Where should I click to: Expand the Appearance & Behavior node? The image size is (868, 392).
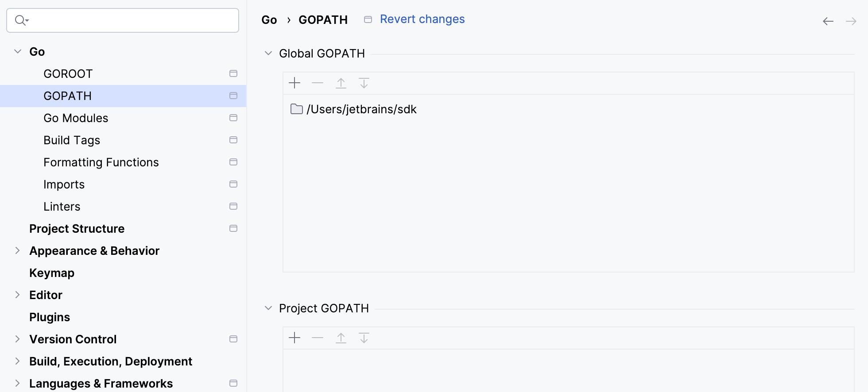[x=17, y=250]
